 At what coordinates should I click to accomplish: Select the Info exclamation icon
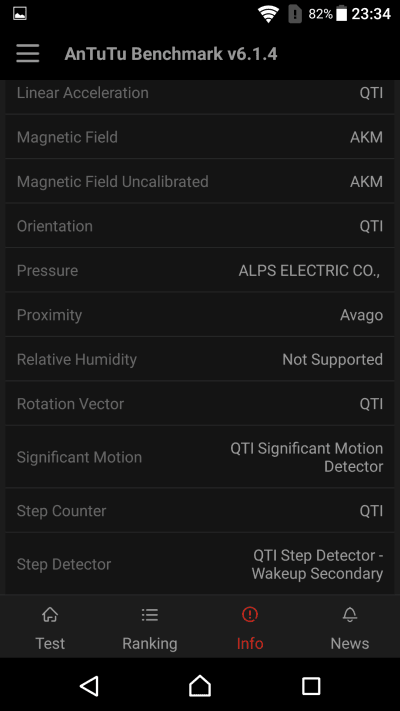[x=250, y=615]
